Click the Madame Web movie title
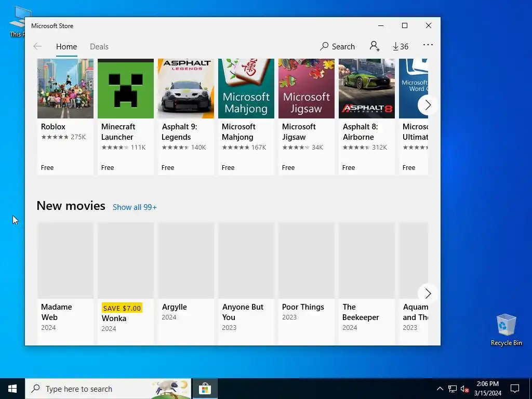Screen dimensions: 532x399 pos(56,312)
